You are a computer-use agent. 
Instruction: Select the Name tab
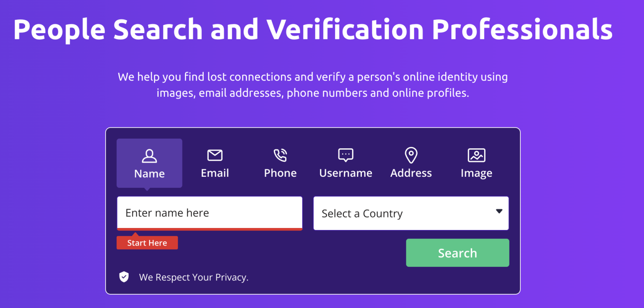(149, 163)
